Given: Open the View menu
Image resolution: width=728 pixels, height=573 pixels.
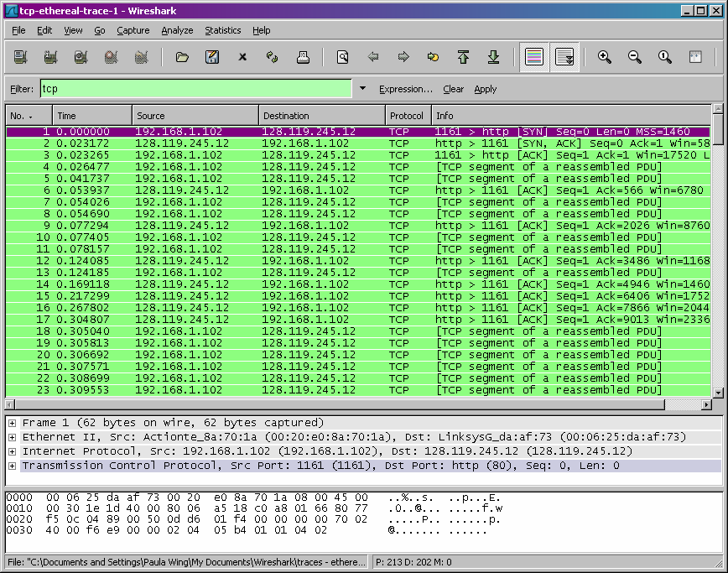Looking at the screenshot, I should (73, 30).
